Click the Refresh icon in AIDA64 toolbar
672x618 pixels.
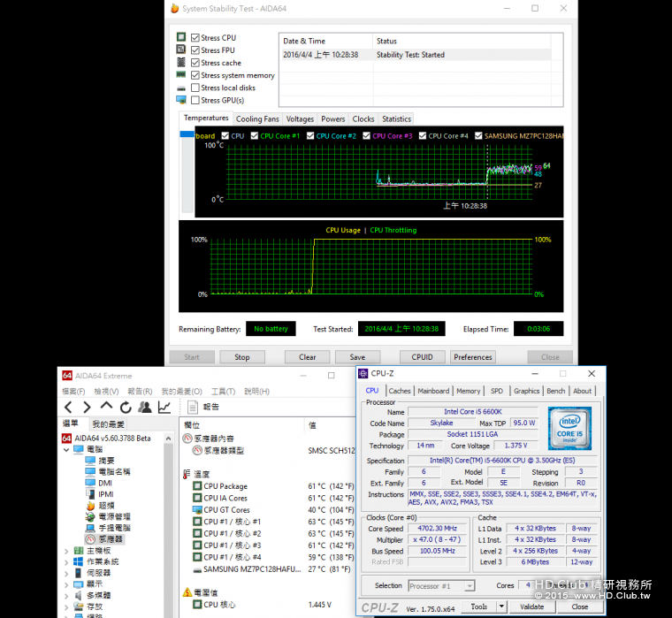pyautogui.click(x=126, y=407)
